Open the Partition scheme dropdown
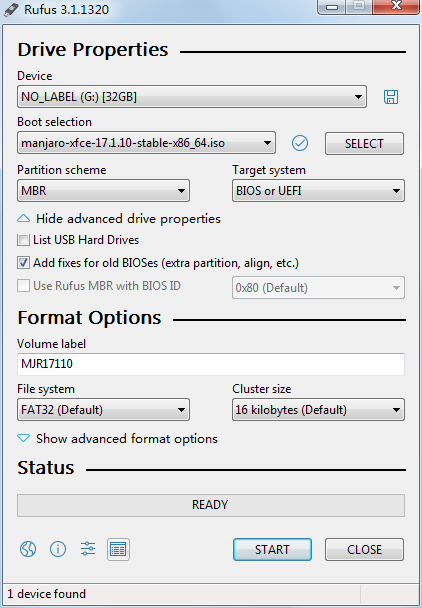 click(x=103, y=191)
